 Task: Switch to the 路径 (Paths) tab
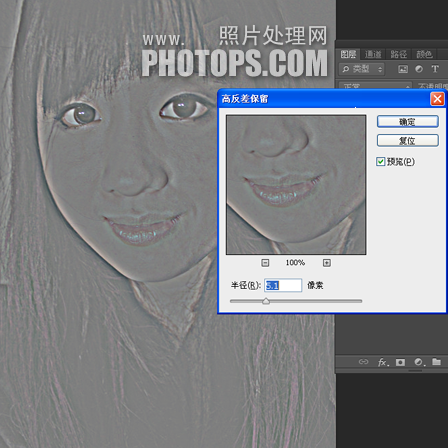[x=399, y=54]
